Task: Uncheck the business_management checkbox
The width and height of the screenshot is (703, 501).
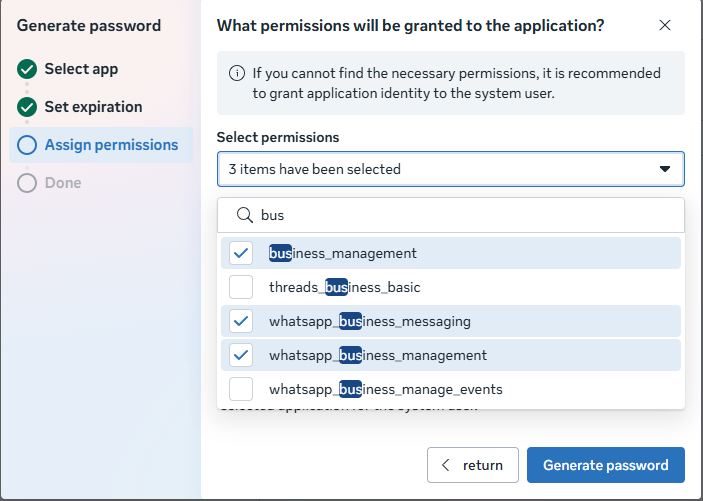Action: coord(241,253)
